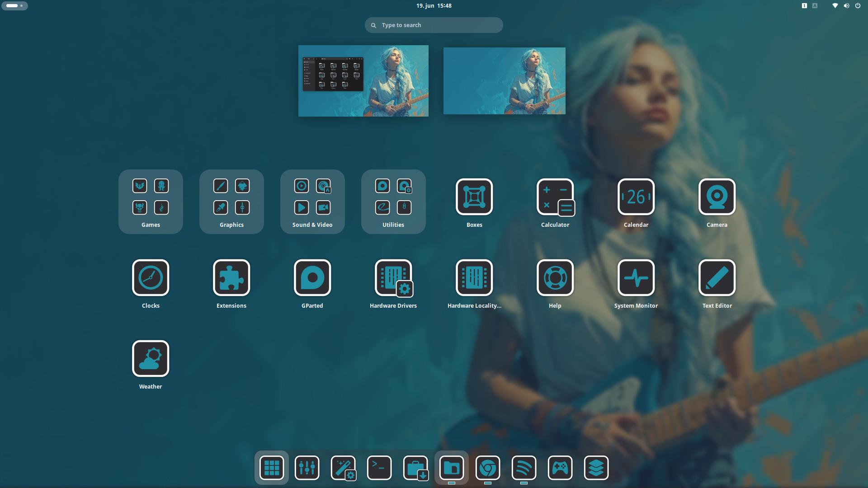The width and height of the screenshot is (868, 488).
Task: Open the Help app
Action: point(555,278)
